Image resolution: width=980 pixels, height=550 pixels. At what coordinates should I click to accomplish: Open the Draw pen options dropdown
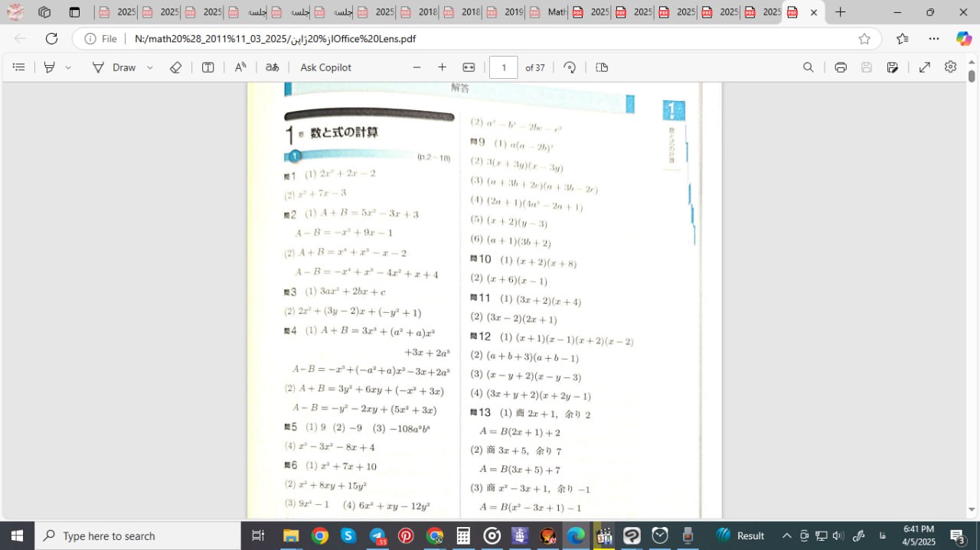(149, 67)
